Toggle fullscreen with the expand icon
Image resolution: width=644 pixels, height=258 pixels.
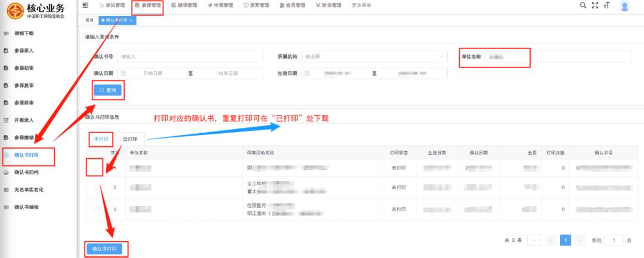click(x=595, y=5)
